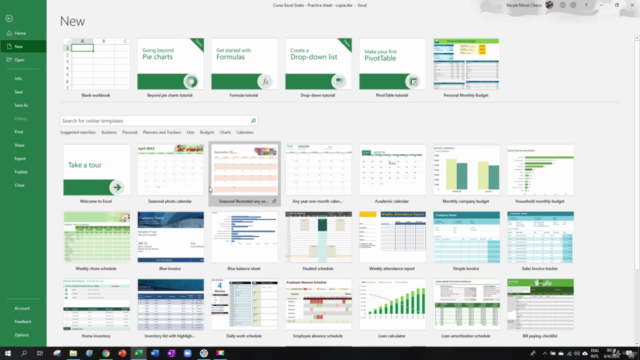Open Help with the question mark icon

[x=587, y=5]
